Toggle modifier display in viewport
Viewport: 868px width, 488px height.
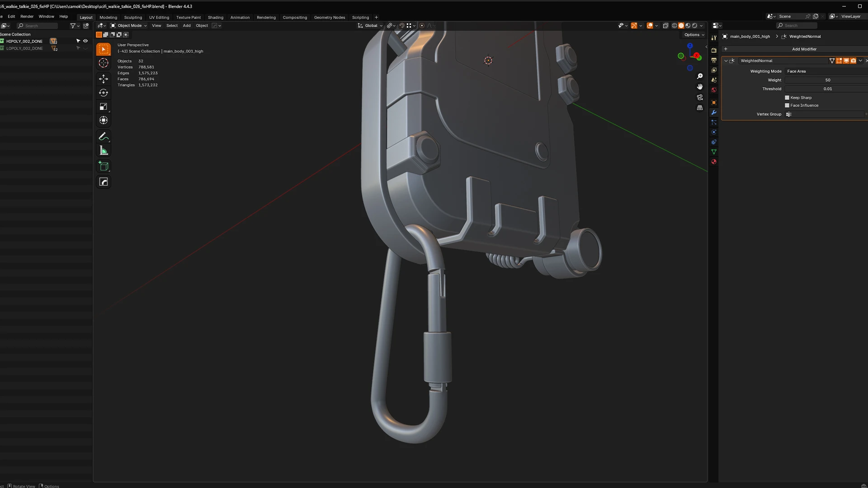846,61
